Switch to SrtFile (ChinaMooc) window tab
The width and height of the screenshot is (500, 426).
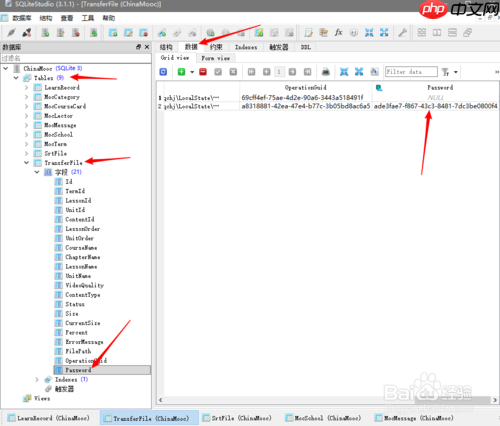coord(237,418)
